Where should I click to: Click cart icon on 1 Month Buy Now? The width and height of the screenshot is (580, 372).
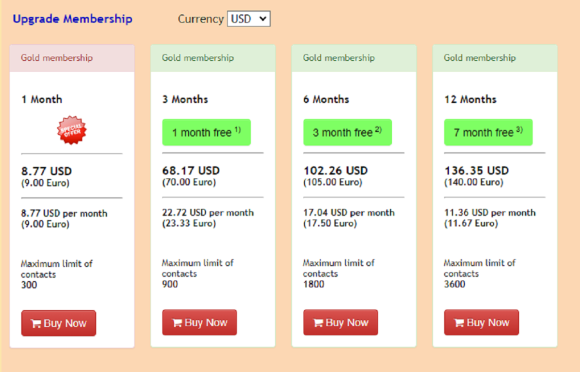click(x=36, y=324)
